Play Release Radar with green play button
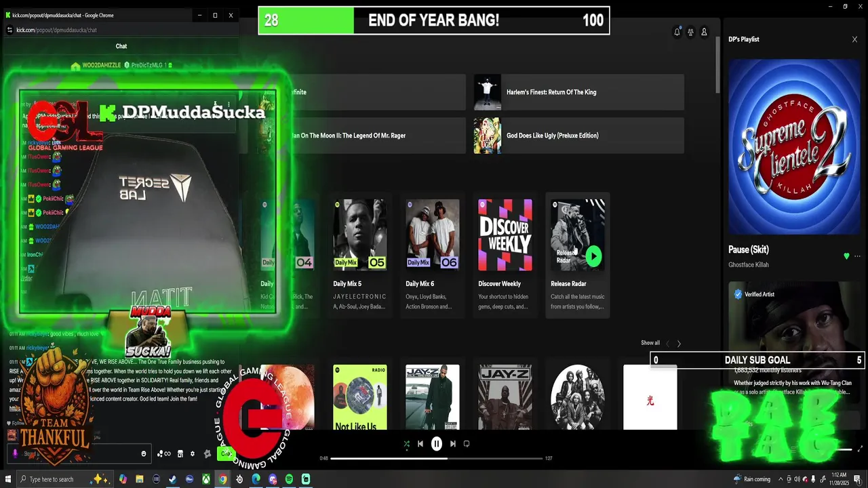 593,256
